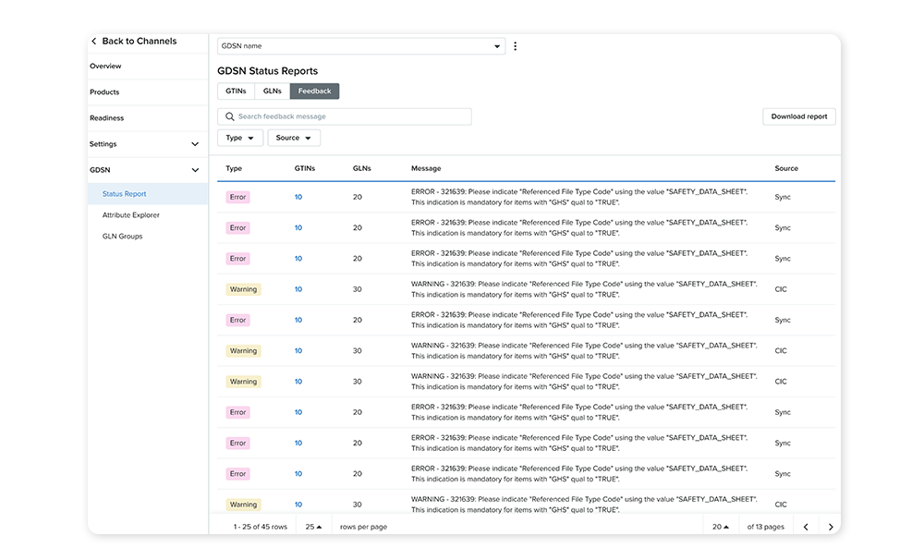
Task: Open Overview in the sidebar
Action: 105,66
